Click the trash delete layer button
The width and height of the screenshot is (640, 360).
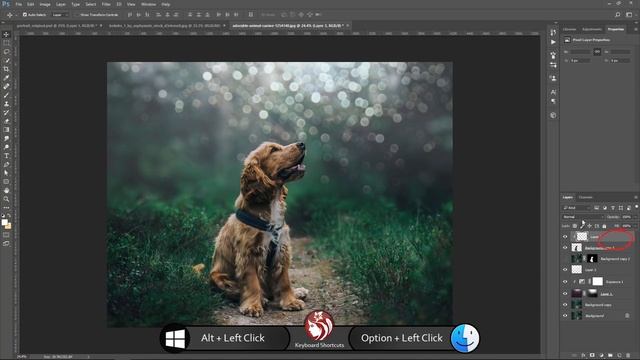pyautogui.click(x=628, y=356)
